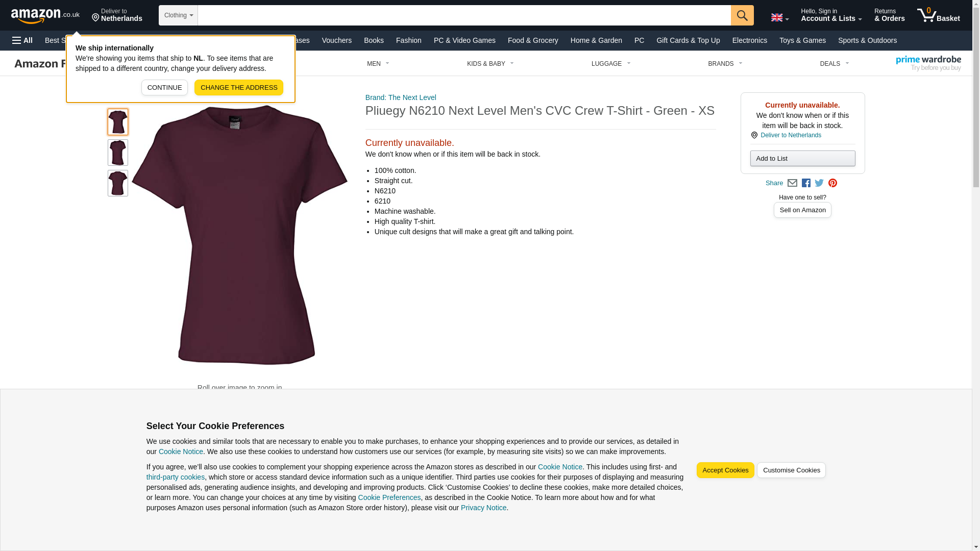Open the All hamburger menu

pyautogui.click(x=22, y=40)
